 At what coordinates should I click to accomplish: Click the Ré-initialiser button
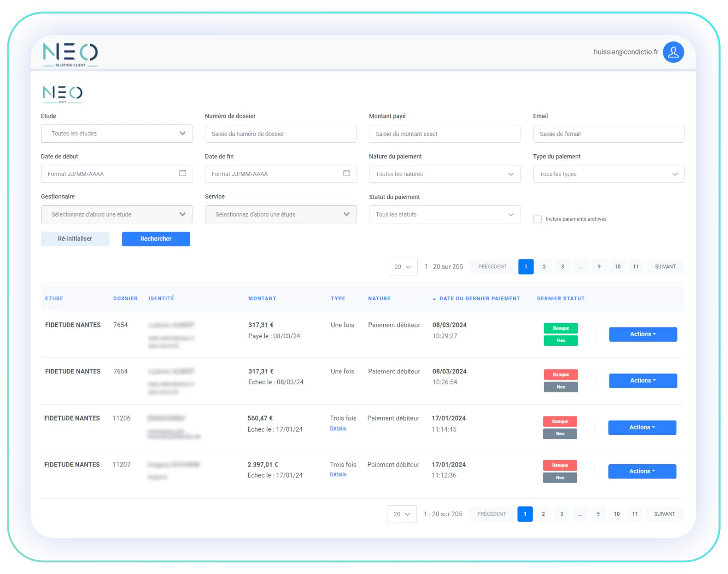(x=75, y=239)
